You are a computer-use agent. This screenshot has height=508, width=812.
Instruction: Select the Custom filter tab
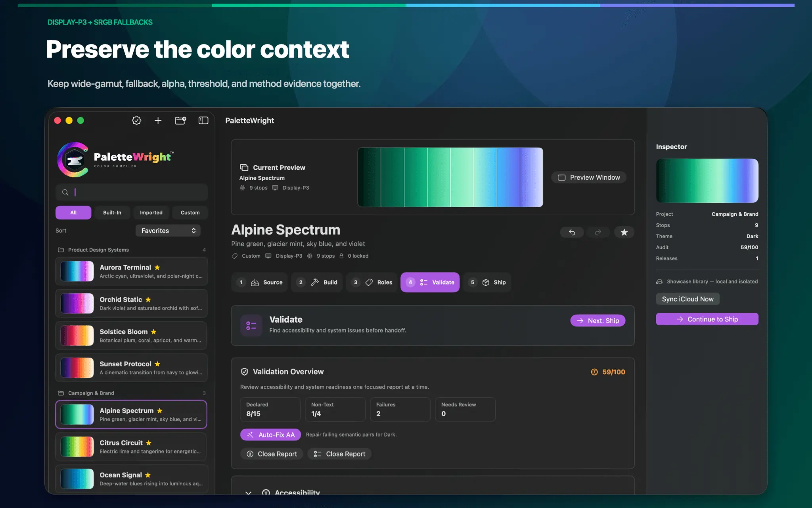point(190,213)
